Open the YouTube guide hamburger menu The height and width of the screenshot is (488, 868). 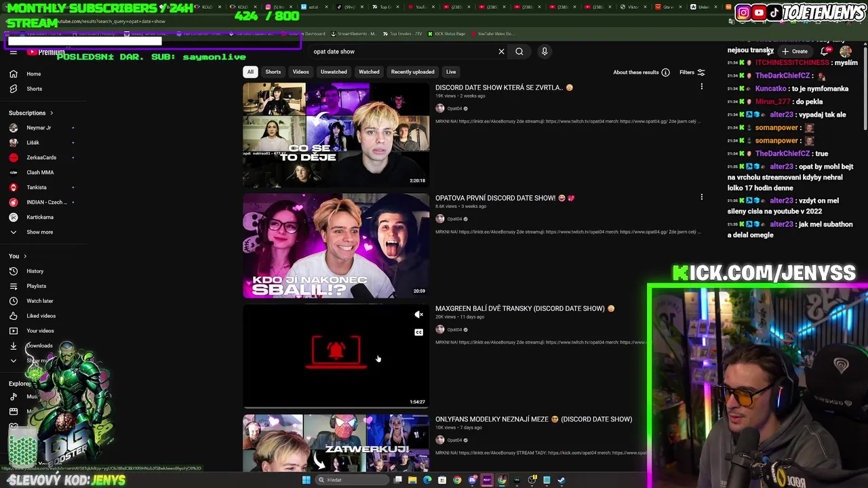click(x=13, y=52)
